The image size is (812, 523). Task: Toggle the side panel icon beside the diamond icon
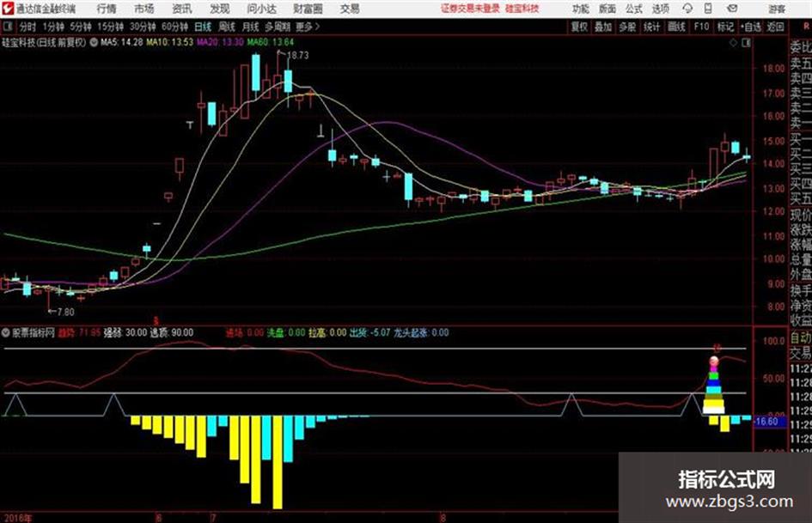746,43
